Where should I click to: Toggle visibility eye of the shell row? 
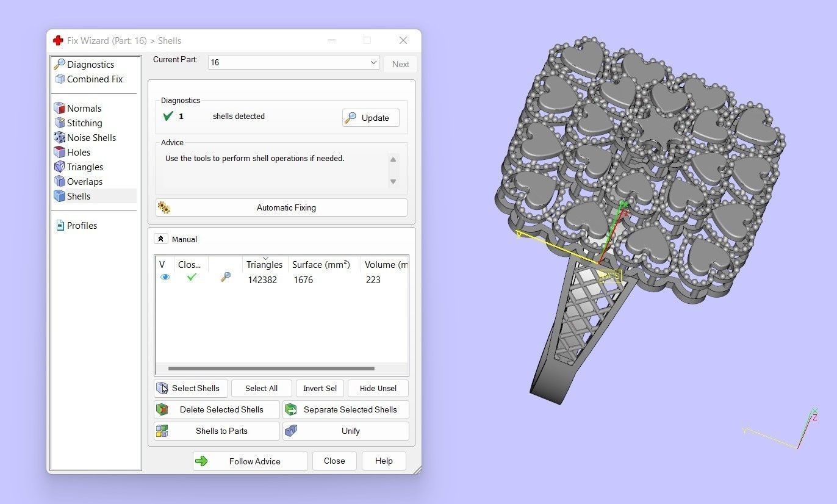[x=165, y=277]
